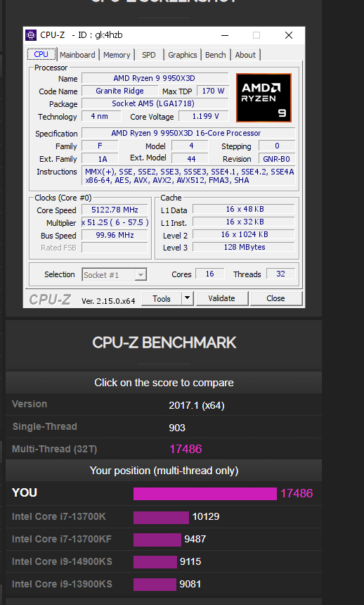The width and height of the screenshot is (364, 605).
Task: Click the Stepping value 0
Action: 277,146
